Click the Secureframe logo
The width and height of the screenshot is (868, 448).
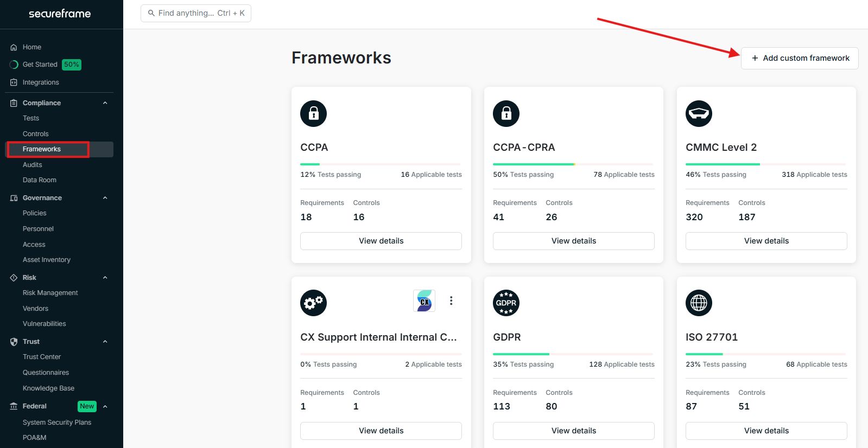[x=60, y=14]
